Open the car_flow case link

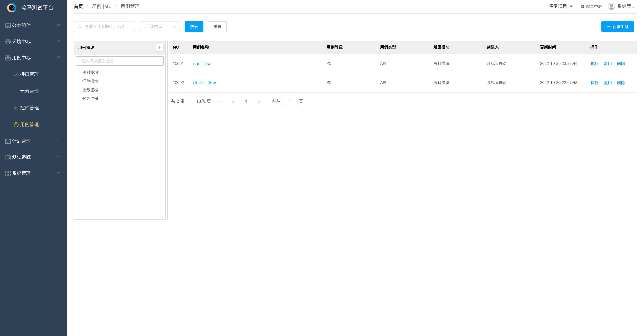[202, 64]
